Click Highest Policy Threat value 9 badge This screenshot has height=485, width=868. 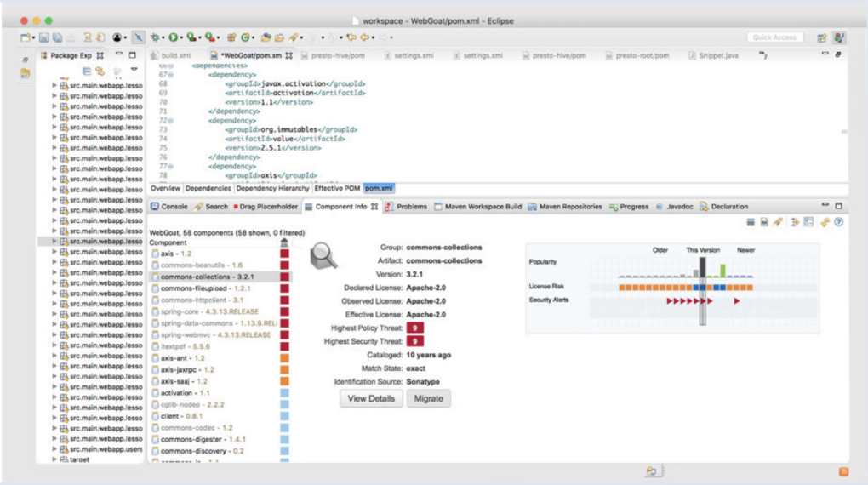coord(414,328)
